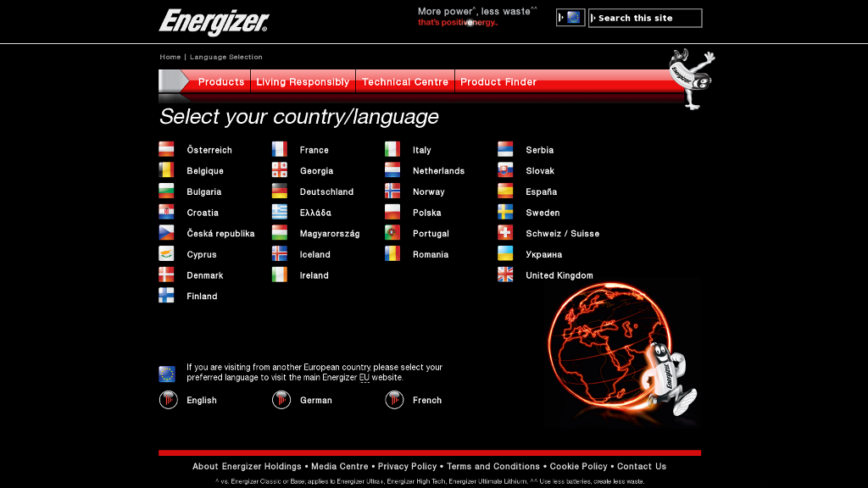Go to the Home breadcrumb link

170,57
